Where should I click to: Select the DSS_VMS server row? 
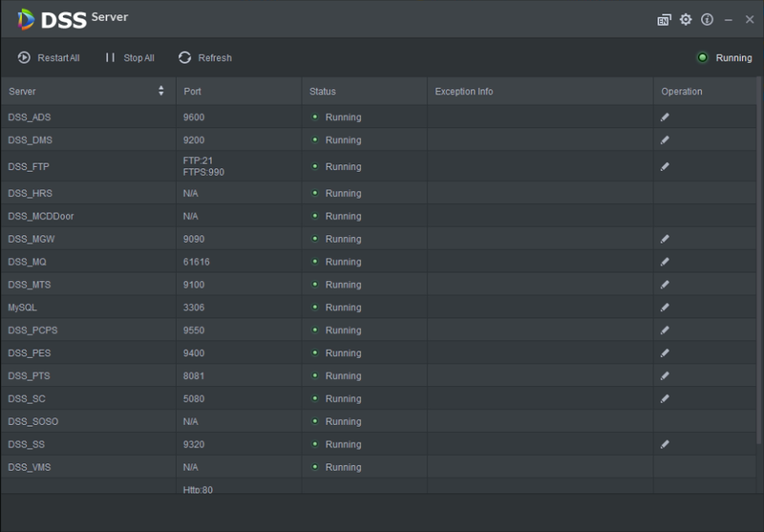(x=86, y=467)
